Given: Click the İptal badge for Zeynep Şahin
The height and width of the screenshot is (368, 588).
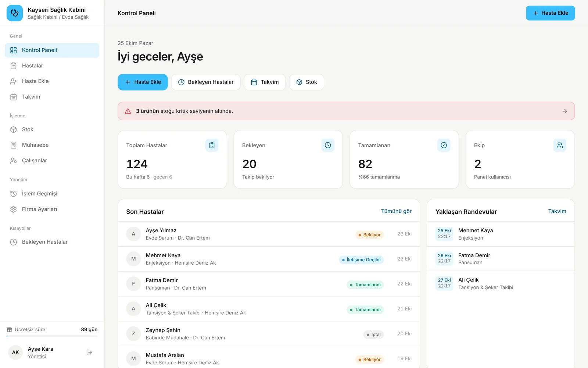Looking at the screenshot, I should coord(373,335).
